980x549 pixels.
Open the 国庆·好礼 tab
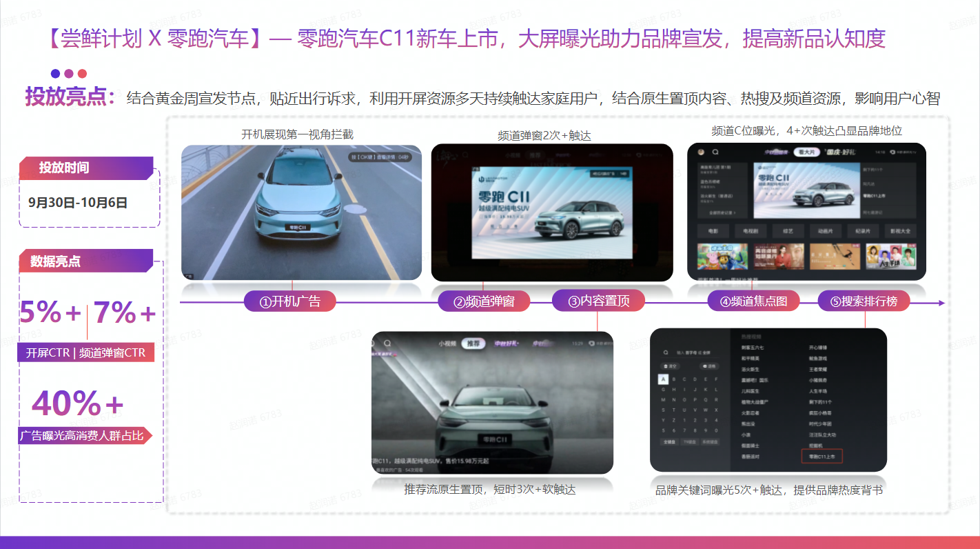pyautogui.click(x=840, y=152)
